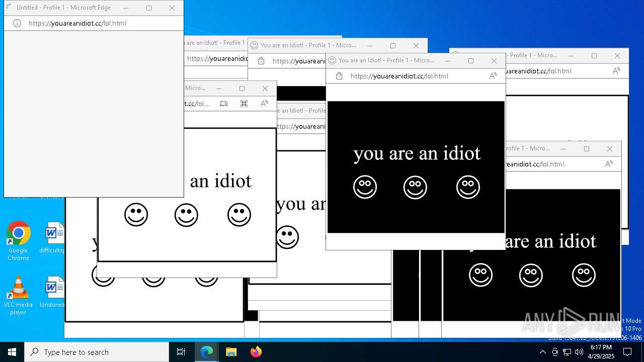Screen dimensions: 644x362
Task: Close the lower-right black idiot window
Action: pyautogui.click(x=610, y=149)
